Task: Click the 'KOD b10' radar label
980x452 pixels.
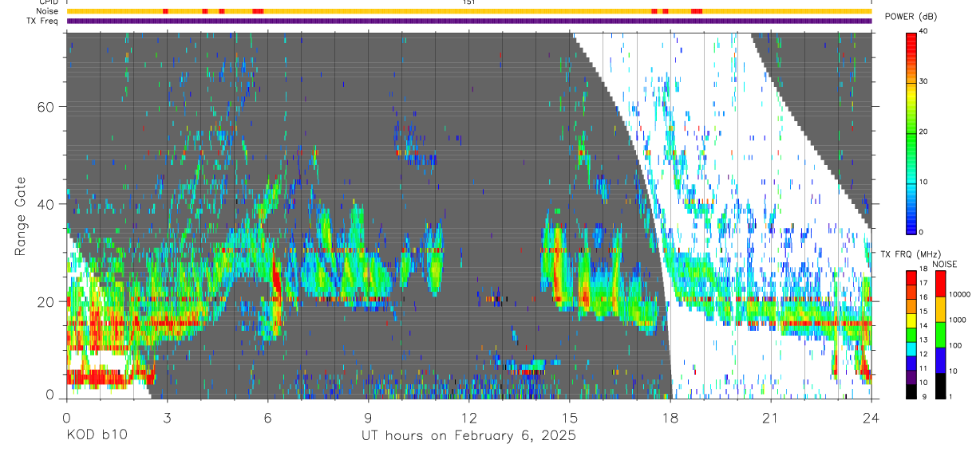Action: 97,435
